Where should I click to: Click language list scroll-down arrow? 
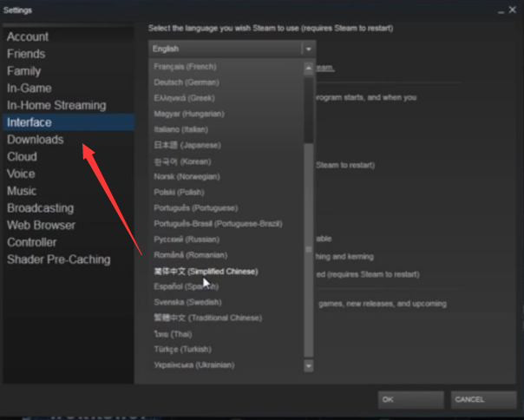click(309, 366)
